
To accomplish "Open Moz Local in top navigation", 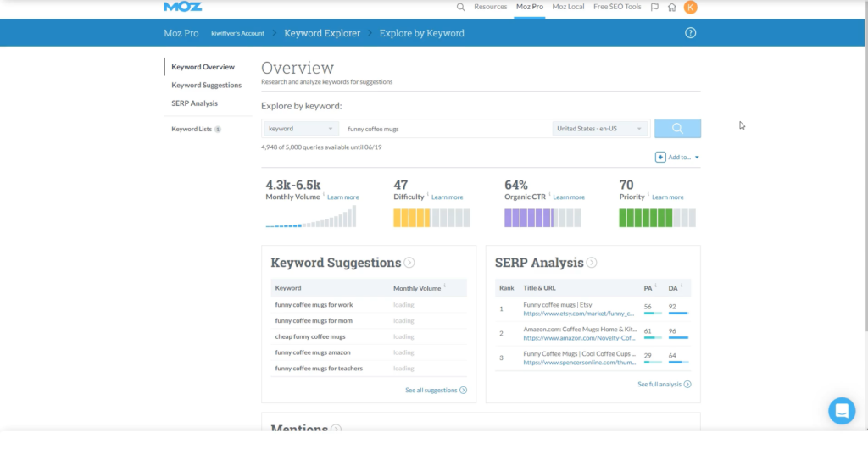I will (x=568, y=7).
